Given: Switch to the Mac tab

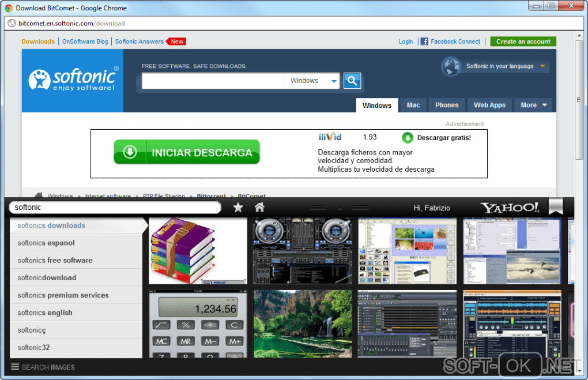Looking at the screenshot, I should (x=413, y=106).
